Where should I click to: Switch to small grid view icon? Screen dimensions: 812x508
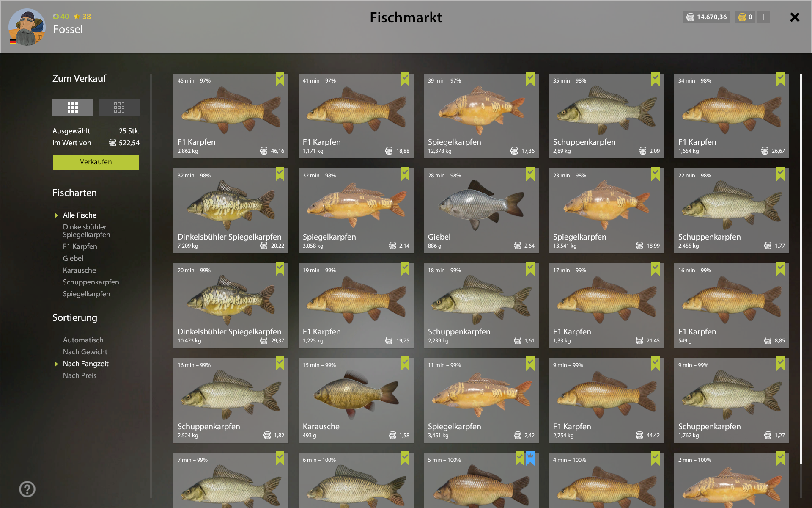119,108
